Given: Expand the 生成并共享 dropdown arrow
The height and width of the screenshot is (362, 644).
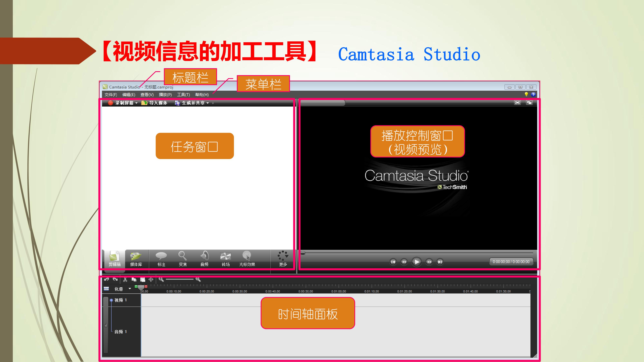Looking at the screenshot, I should tap(208, 103).
